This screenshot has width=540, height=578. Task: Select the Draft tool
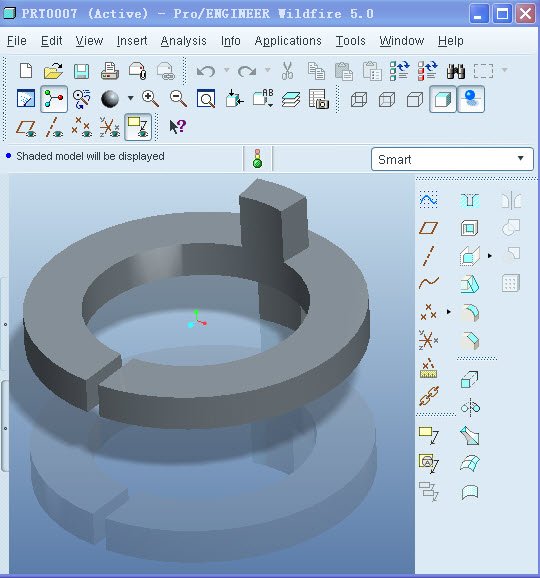click(x=470, y=284)
